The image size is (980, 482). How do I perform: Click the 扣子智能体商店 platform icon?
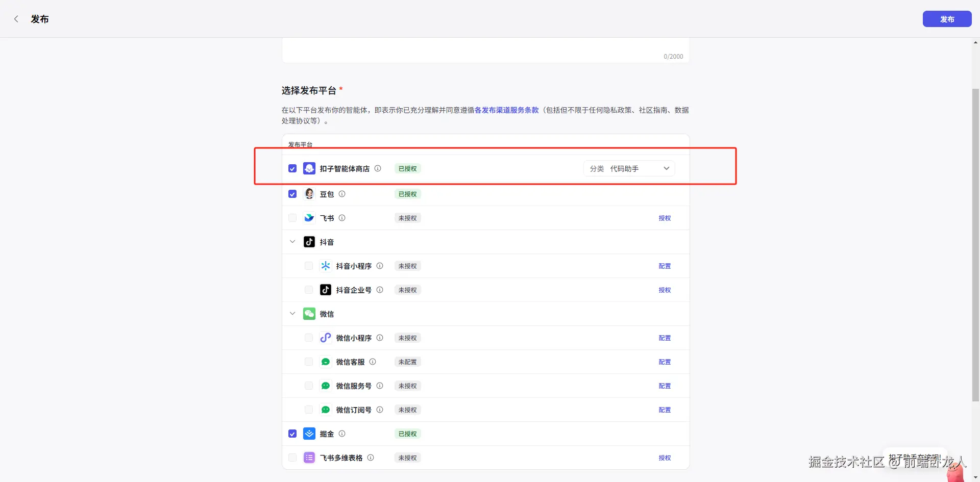(x=309, y=168)
